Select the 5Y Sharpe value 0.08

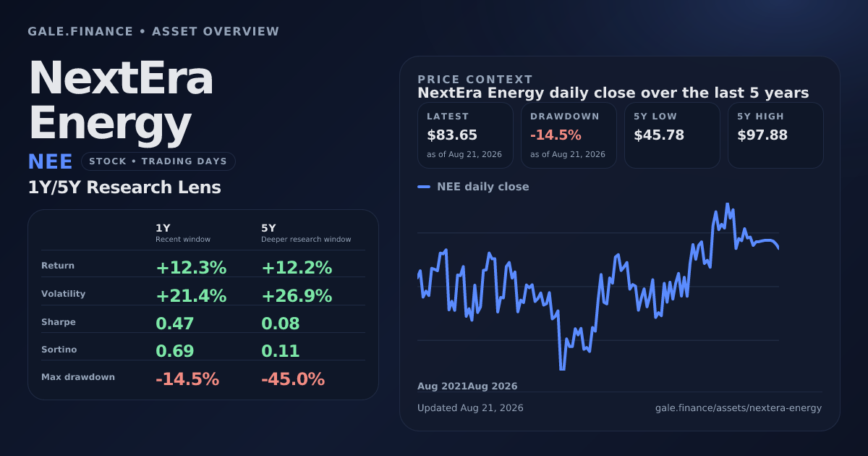pyautogui.click(x=281, y=324)
